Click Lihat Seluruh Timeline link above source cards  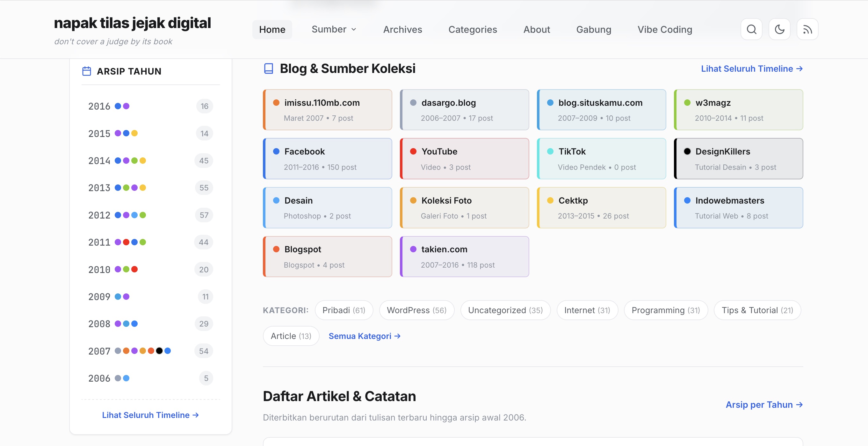[x=752, y=69]
